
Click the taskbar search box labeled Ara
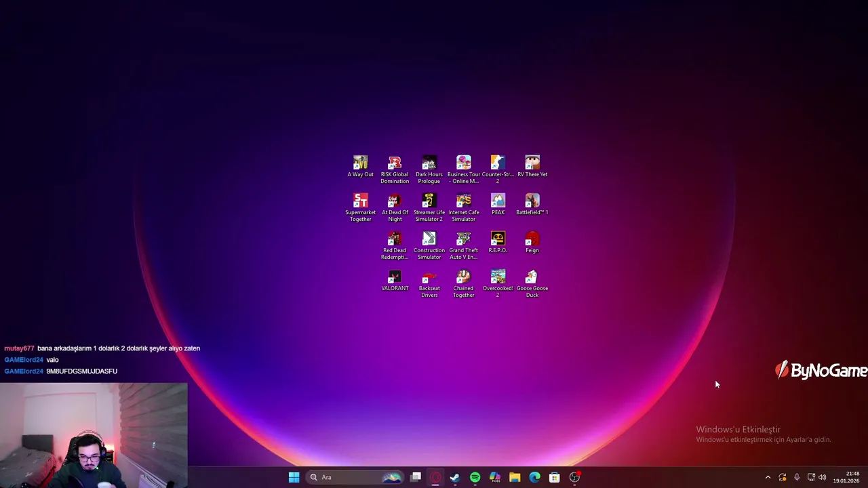(355, 477)
